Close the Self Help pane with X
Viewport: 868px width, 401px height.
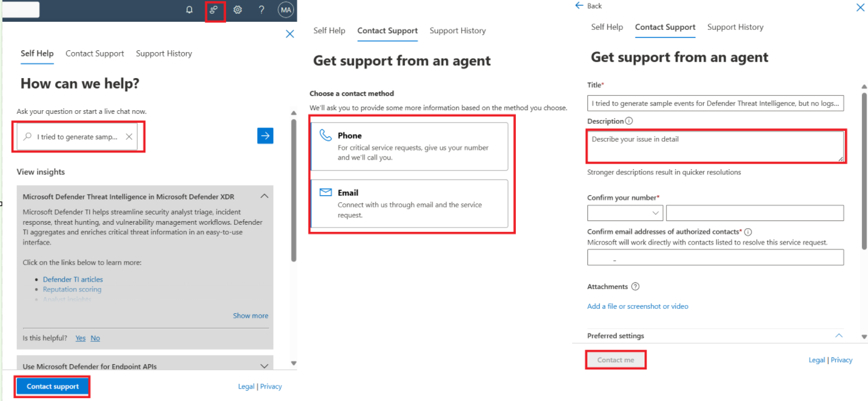point(290,34)
